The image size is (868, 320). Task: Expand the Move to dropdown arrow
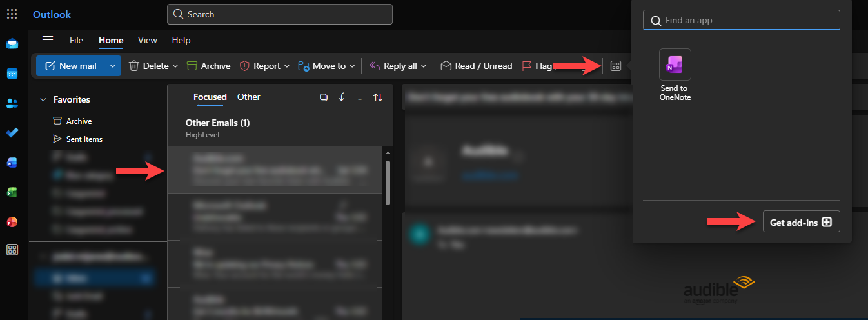coord(352,66)
